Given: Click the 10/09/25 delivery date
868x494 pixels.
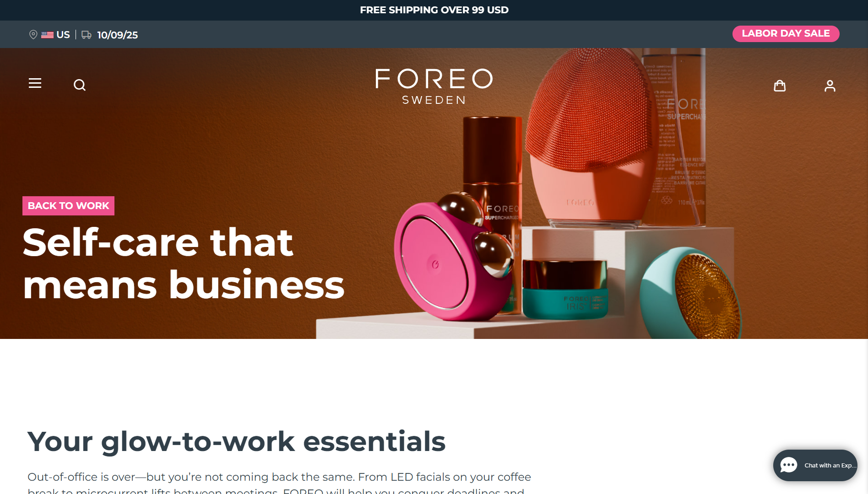Looking at the screenshot, I should coord(117,35).
